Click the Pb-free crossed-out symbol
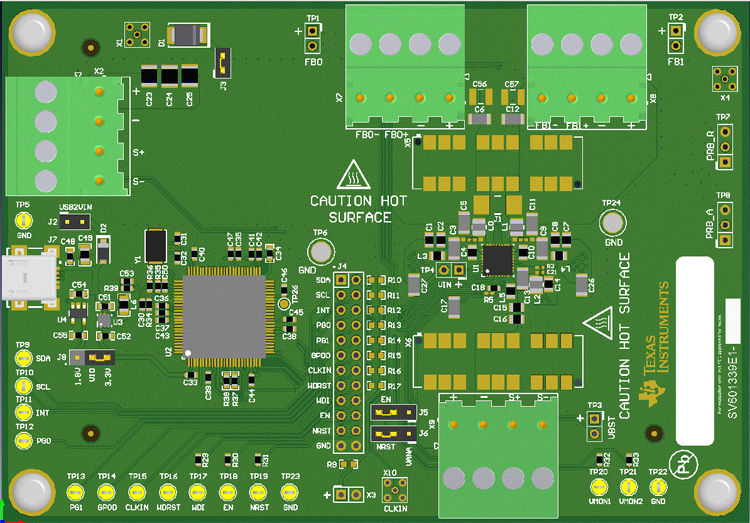The width and height of the screenshot is (750, 523). click(x=681, y=462)
